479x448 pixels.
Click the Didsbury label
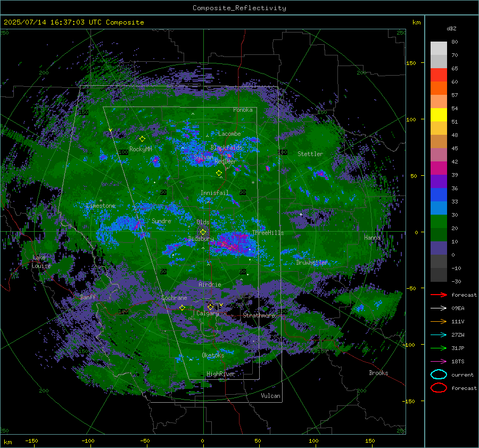(x=201, y=238)
